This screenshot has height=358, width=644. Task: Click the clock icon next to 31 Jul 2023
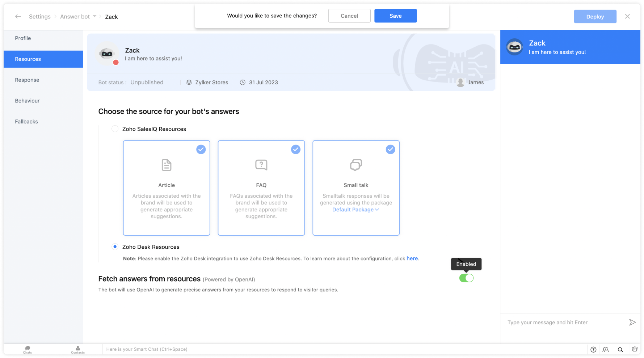(x=243, y=83)
